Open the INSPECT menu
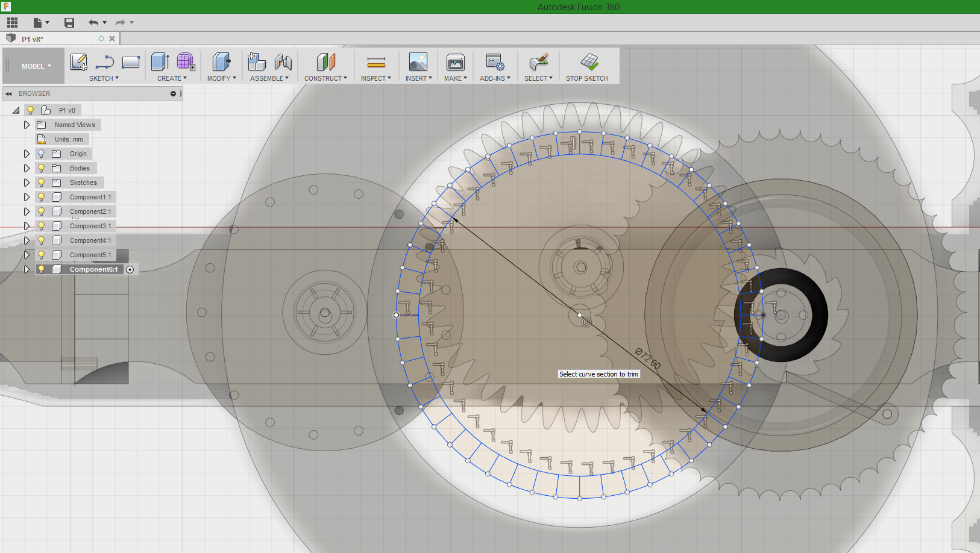980x553 pixels. pyautogui.click(x=376, y=78)
